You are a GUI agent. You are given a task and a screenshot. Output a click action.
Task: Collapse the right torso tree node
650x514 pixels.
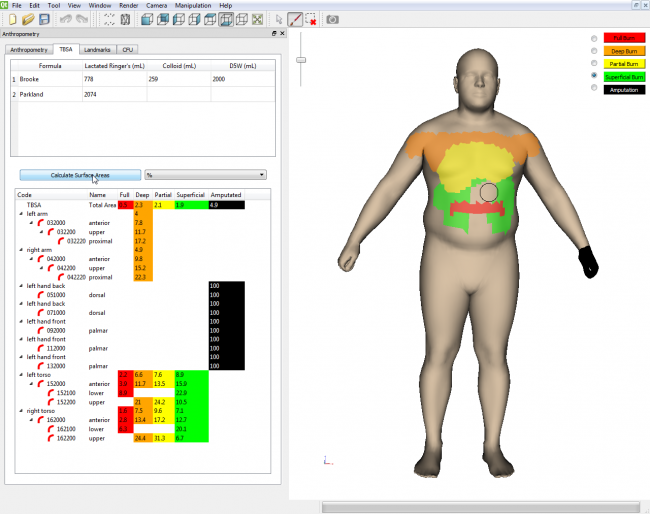(x=22, y=410)
